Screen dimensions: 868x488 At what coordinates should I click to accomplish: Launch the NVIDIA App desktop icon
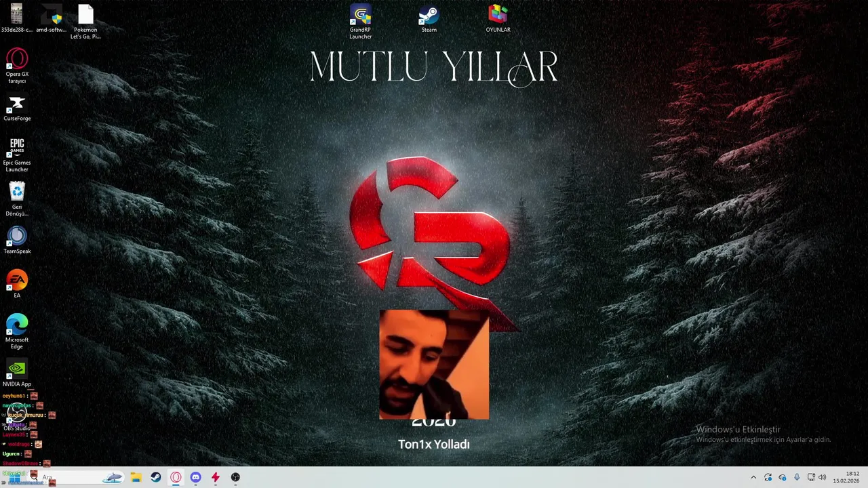(17, 373)
